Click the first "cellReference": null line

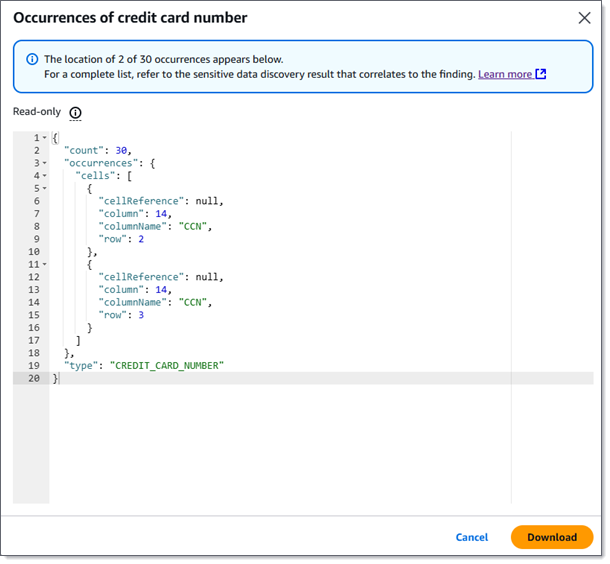pos(160,201)
